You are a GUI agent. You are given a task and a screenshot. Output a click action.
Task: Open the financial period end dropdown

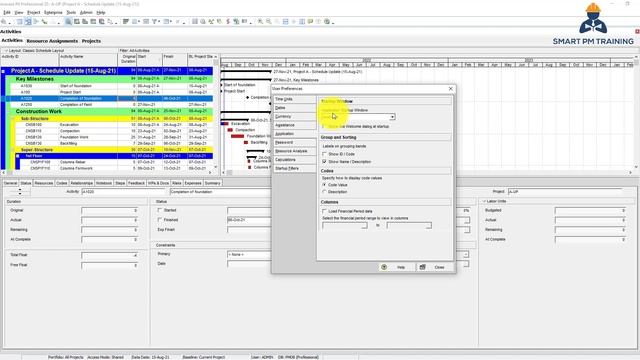point(428,226)
